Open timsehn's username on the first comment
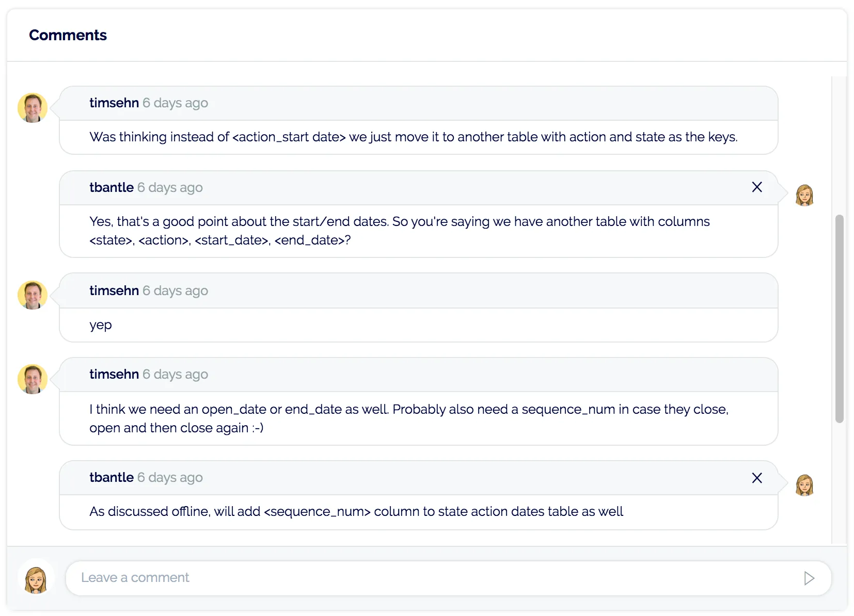854x616 pixels. tap(114, 103)
